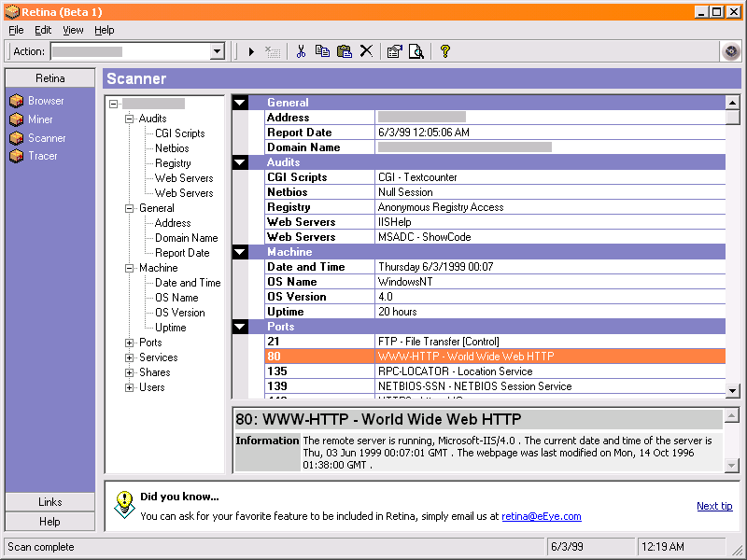The image size is (747, 560).
Task: Click the Start (play) scan toolbar icon
Action: [x=251, y=51]
